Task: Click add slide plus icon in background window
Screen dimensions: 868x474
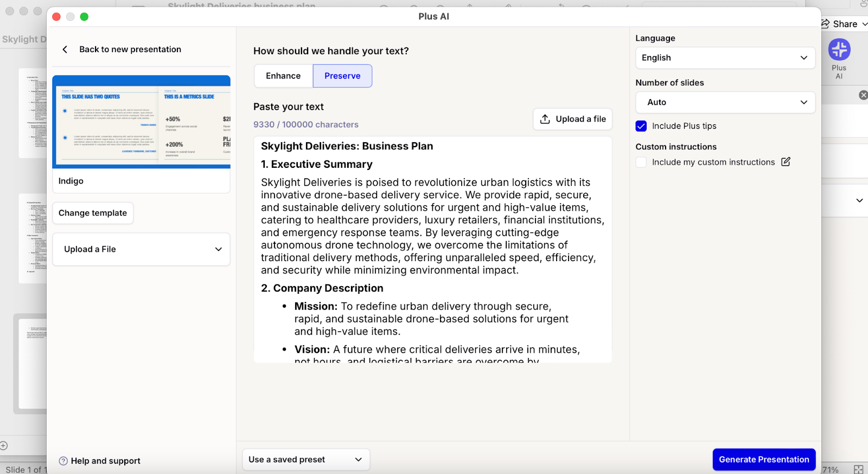Action: coord(4,446)
